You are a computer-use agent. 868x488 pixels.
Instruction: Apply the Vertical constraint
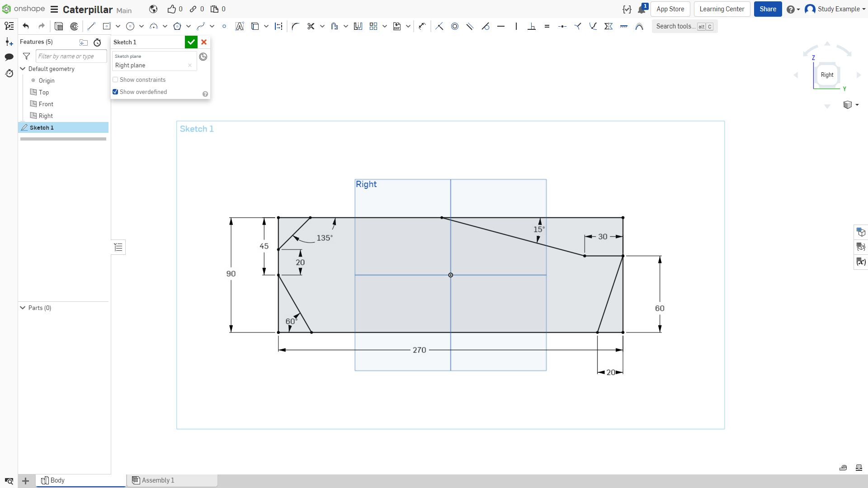[x=516, y=26]
